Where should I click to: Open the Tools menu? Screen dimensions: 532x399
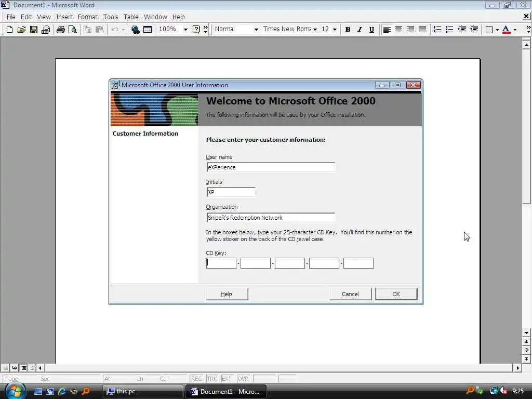[111, 17]
